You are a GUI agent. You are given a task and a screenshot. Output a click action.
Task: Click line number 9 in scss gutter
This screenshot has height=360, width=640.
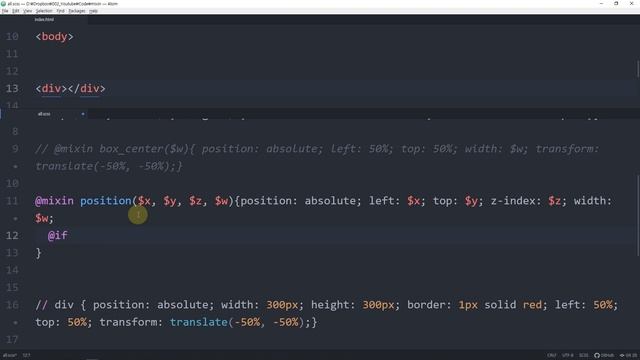(15, 149)
